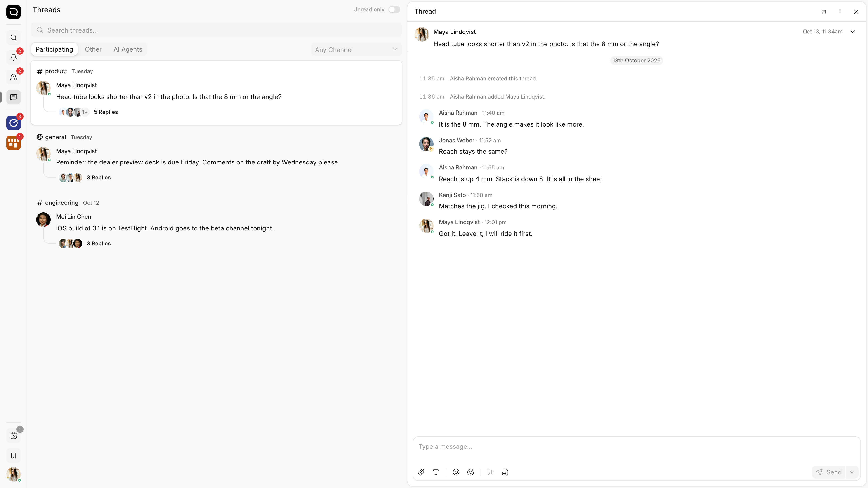Toggle the Unread only switch

[394, 9]
